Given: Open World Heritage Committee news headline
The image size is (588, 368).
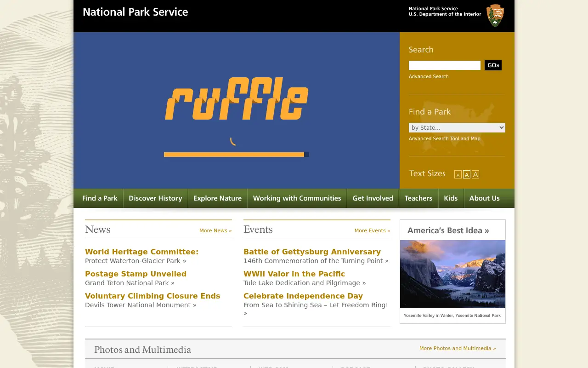Looking at the screenshot, I should pyautogui.click(x=141, y=252).
